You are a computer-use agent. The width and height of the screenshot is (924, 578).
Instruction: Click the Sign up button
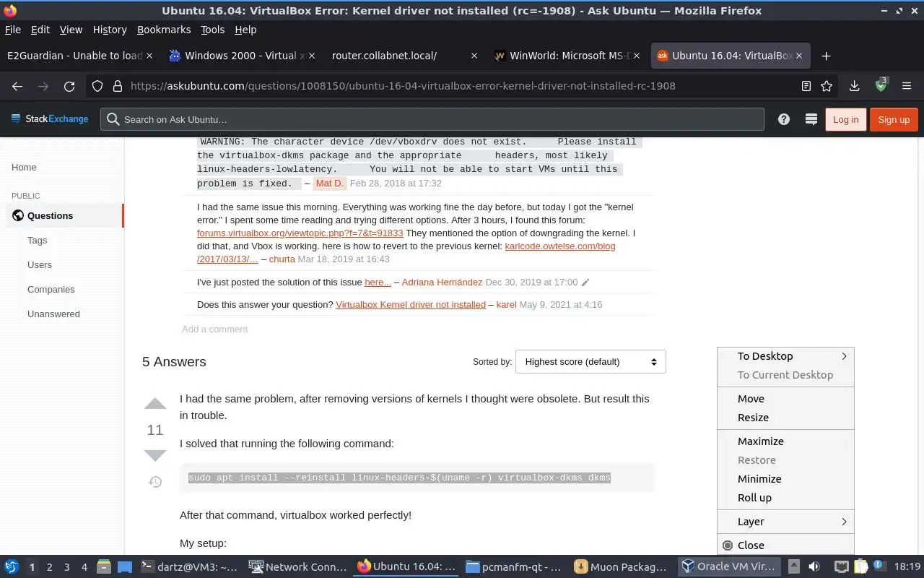coord(894,119)
